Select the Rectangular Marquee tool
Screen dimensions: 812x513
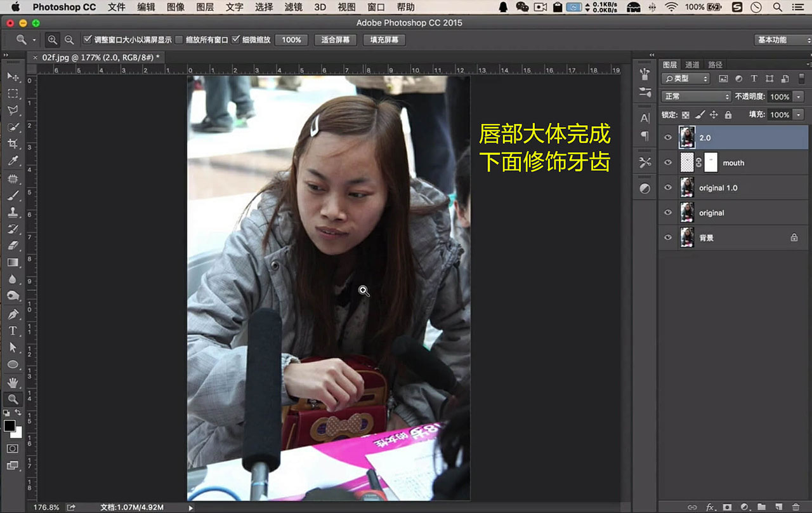(x=13, y=93)
